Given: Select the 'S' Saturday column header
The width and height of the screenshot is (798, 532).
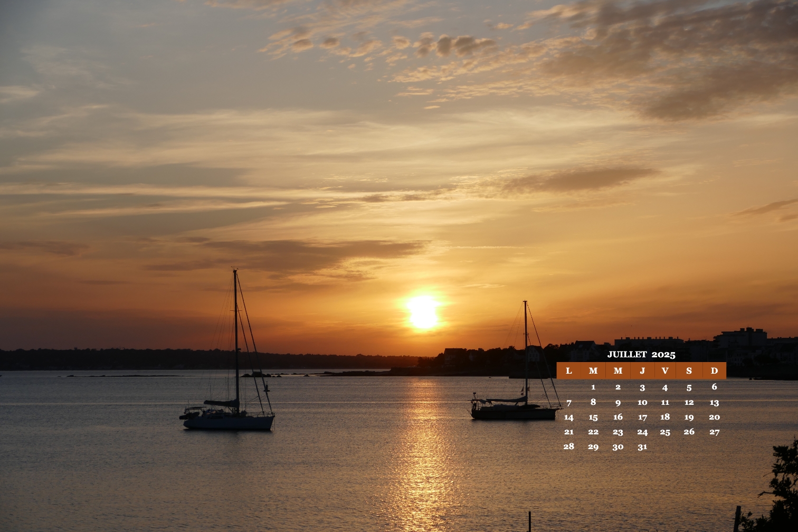Looking at the screenshot, I should point(689,370).
